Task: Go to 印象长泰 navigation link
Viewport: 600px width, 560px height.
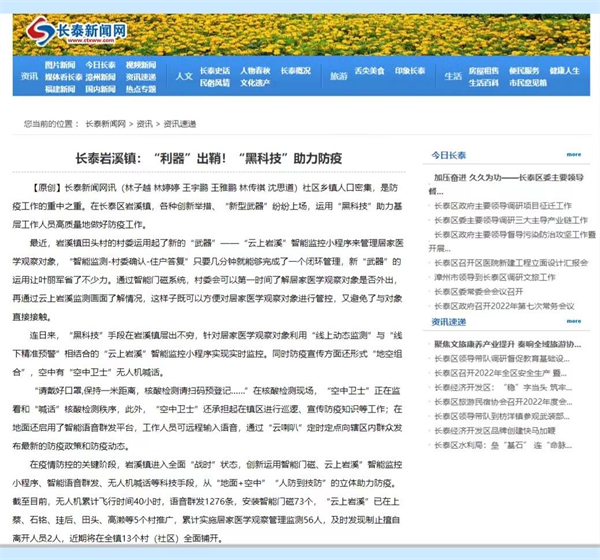Action: pos(410,71)
